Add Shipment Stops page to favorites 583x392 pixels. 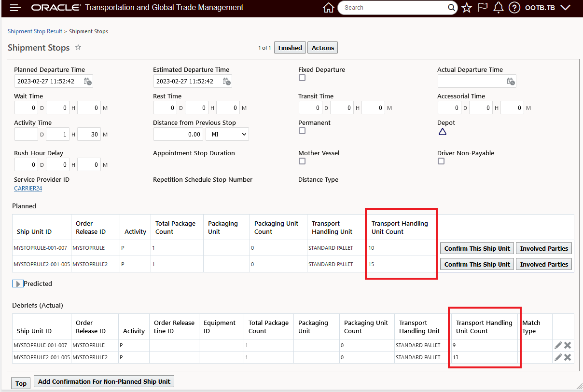pos(78,47)
